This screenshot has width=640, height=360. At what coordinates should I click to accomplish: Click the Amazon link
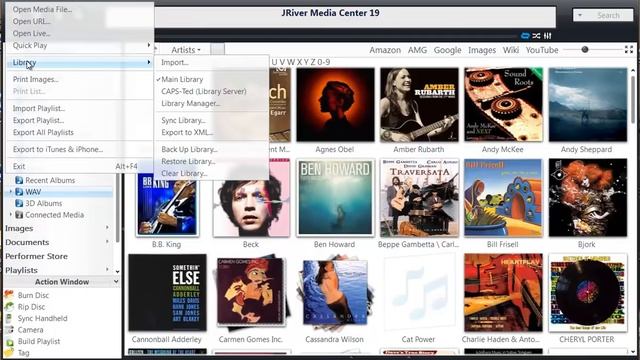(x=385, y=50)
